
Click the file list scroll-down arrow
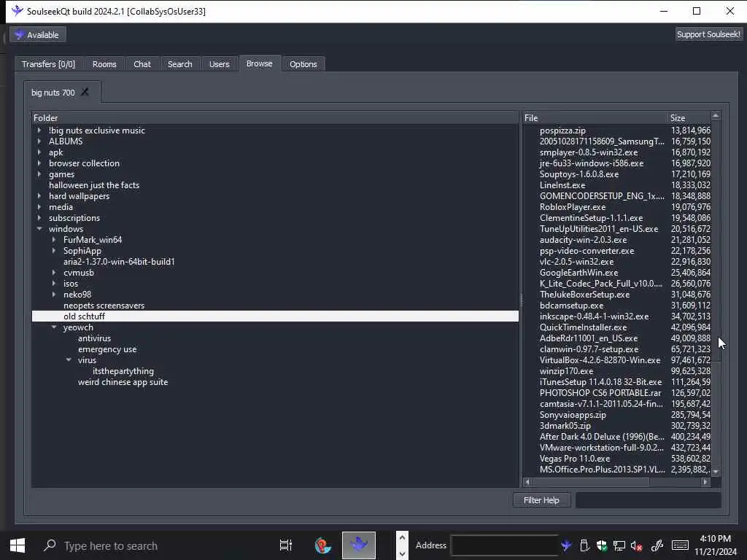point(716,472)
